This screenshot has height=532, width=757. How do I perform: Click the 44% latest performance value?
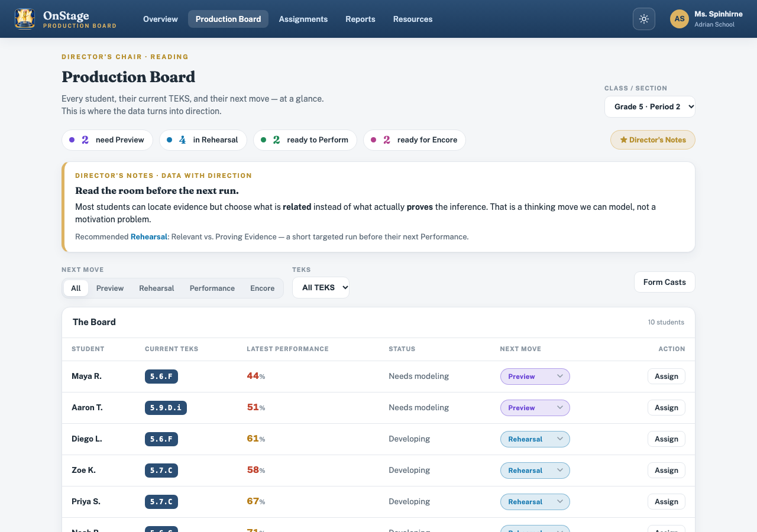256,376
